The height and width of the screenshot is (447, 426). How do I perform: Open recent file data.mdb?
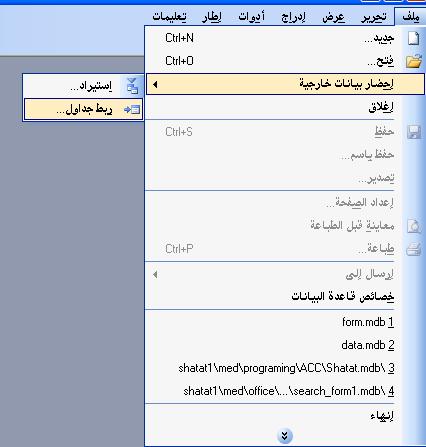tap(368, 345)
